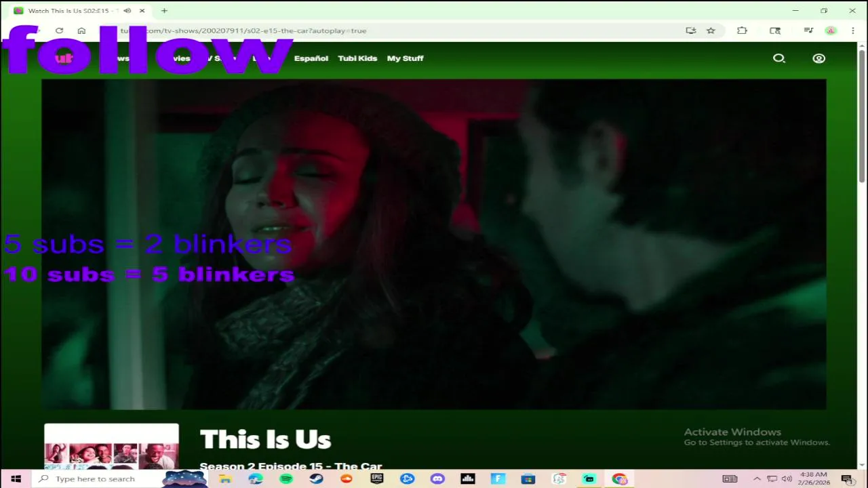Open the tab search icon in toolbar
This screenshot has height=488, width=868.
point(775,30)
